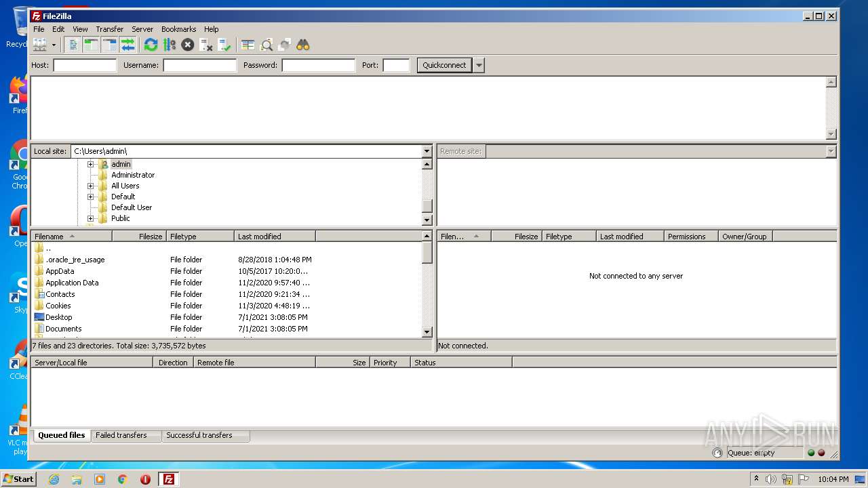Open Chrome from the taskbar
The image size is (868, 488).
(x=123, y=479)
